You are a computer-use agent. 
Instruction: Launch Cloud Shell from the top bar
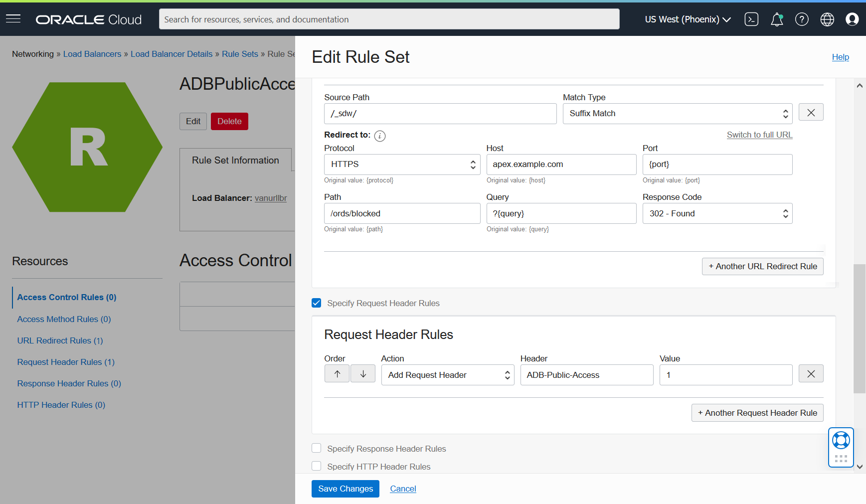(751, 19)
